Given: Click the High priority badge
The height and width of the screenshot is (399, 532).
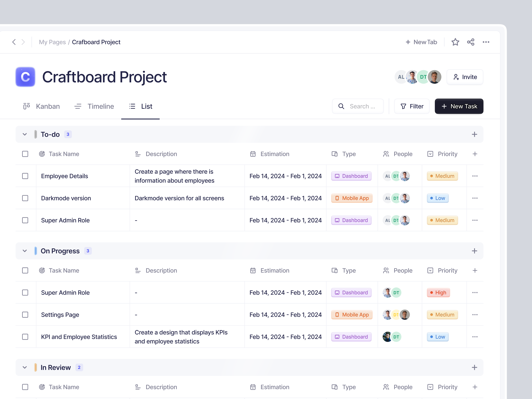Looking at the screenshot, I should click(438, 292).
